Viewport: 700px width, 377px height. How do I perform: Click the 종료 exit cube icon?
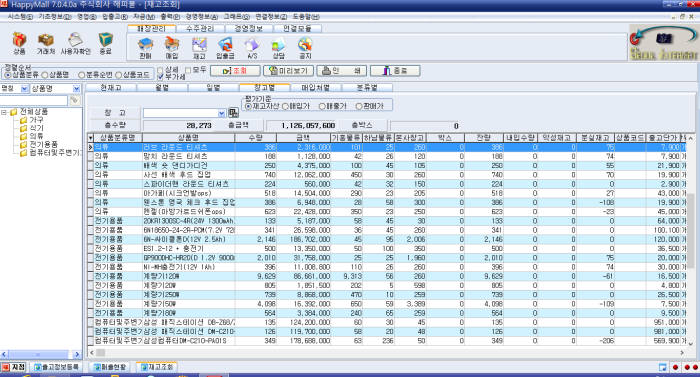105,40
